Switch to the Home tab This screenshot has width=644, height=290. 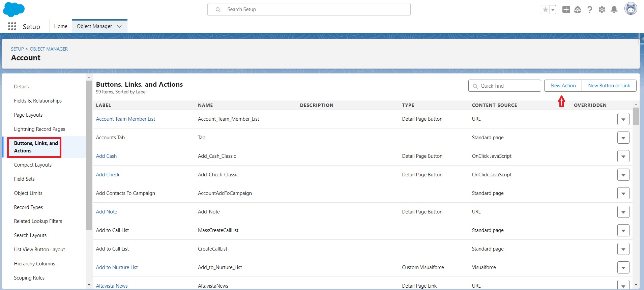pos(61,26)
